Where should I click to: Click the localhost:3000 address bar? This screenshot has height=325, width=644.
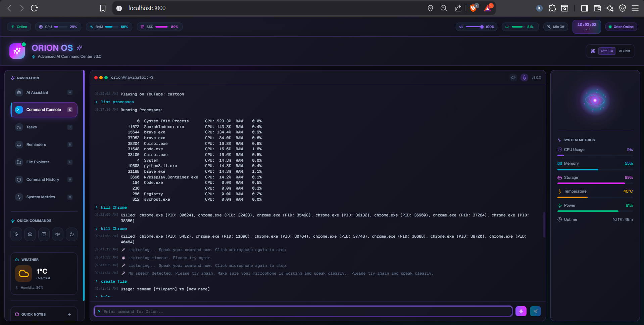pos(147,8)
